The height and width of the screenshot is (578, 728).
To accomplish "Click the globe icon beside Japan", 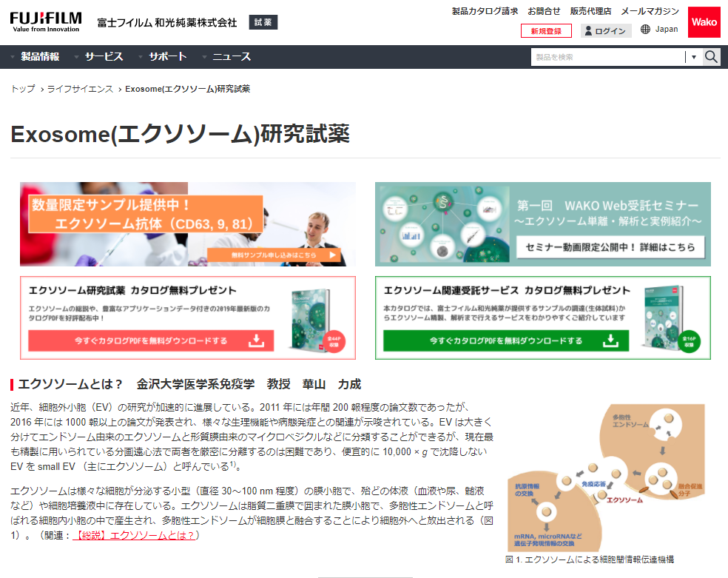I will tap(645, 30).
